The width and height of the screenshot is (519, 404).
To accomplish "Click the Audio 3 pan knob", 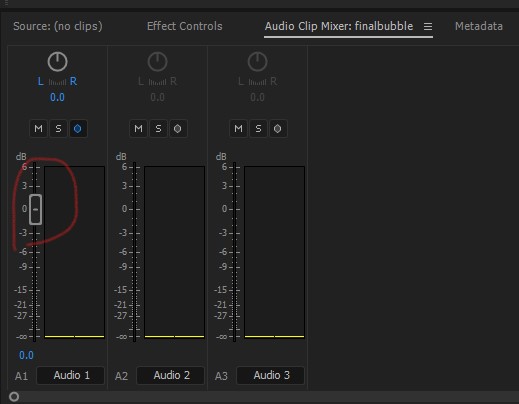I will pyautogui.click(x=257, y=62).
